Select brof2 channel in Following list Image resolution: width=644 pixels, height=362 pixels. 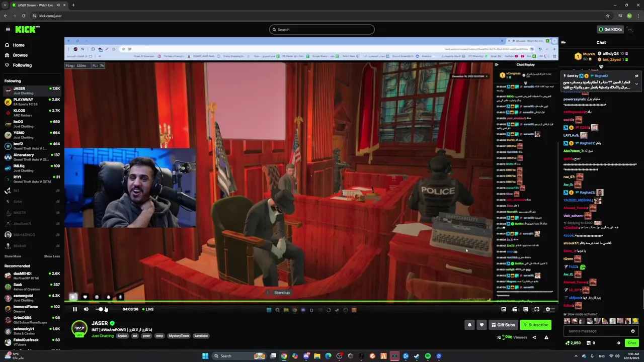click(x=32, y=146)
